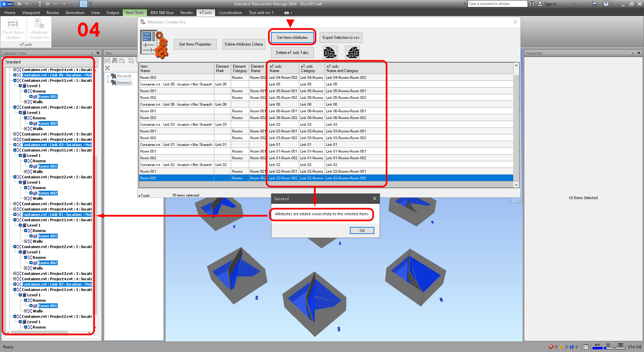644x352 pixels.
Task: Select the Rooms1 search set
Action: 124,82
